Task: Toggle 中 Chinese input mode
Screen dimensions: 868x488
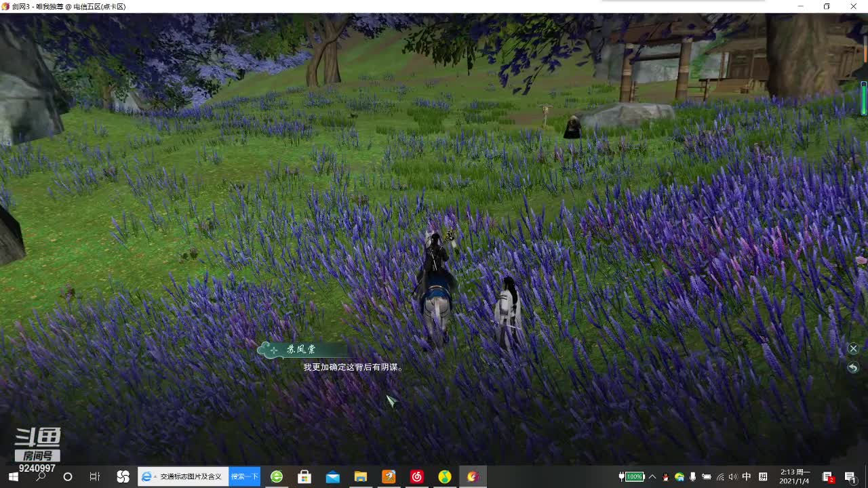Action: pyautogui.click(x=747, y=477)
